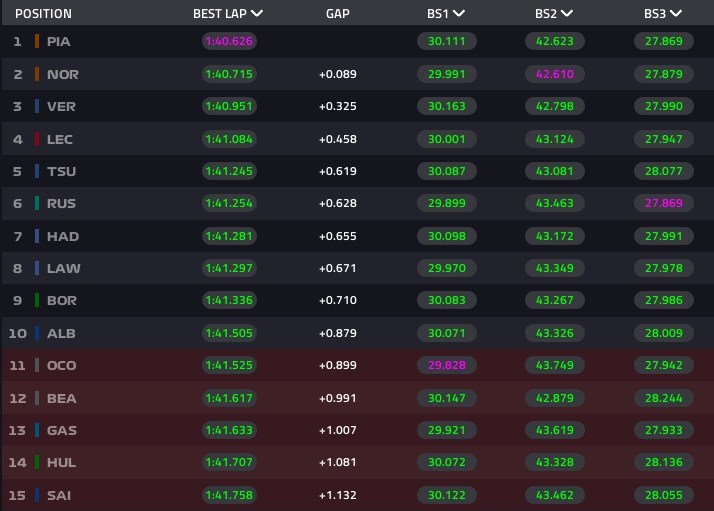The width and height of the screenshot is (714, 511).
Task: Select RUS's purple 27.869 BS3 badge
Action: (x=663, y=203)
